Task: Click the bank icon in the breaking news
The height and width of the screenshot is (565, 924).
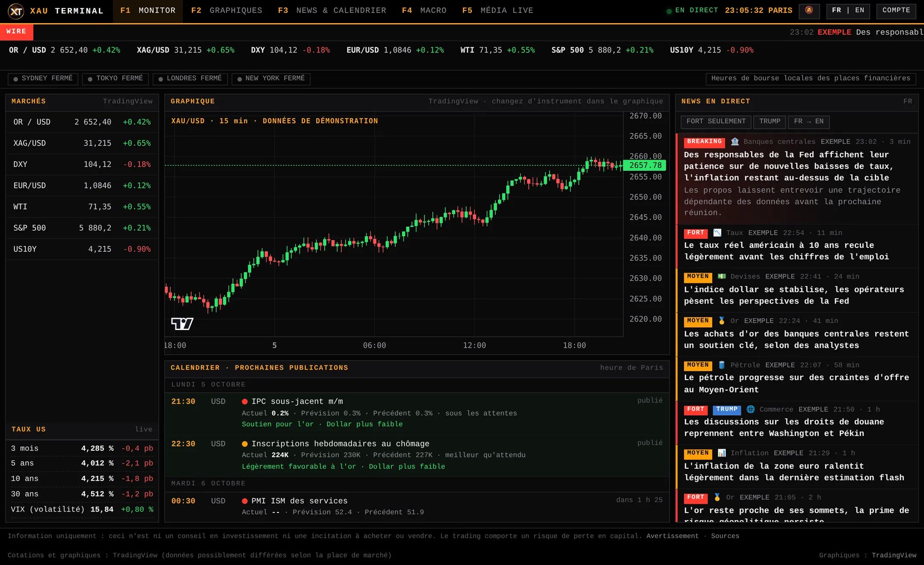Action: point(735,142)
